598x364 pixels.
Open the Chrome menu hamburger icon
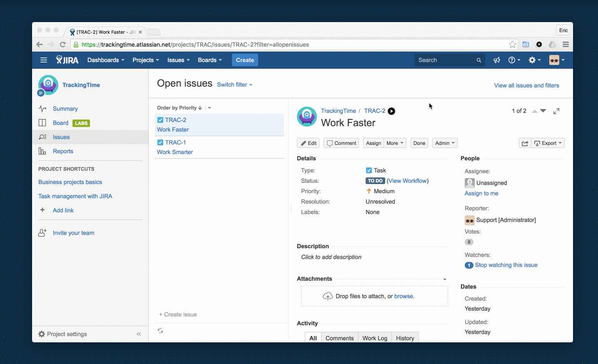pos(566,45)
